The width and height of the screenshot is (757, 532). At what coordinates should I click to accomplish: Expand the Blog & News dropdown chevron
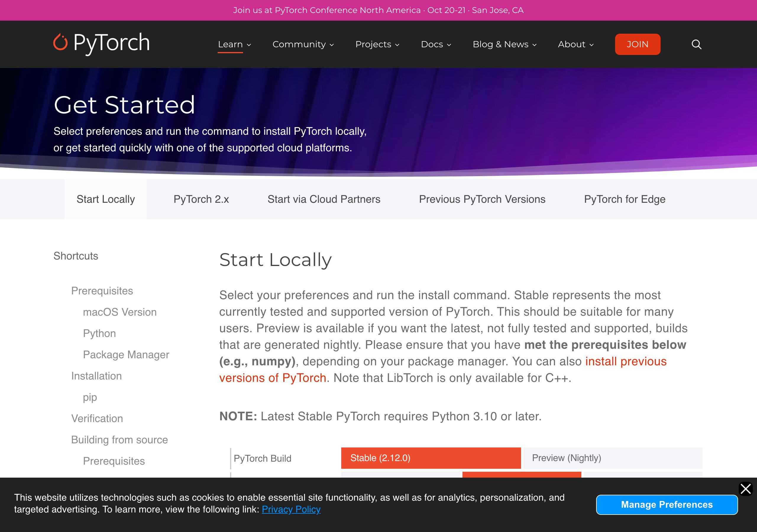tap(534, 45)
